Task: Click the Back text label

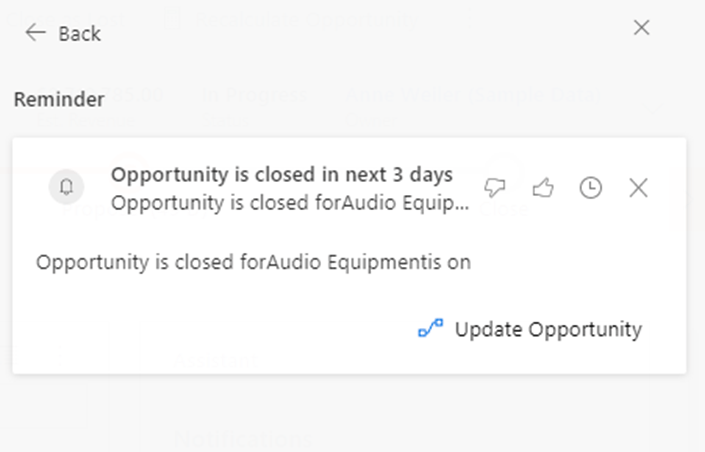Action: pos(79,33)
